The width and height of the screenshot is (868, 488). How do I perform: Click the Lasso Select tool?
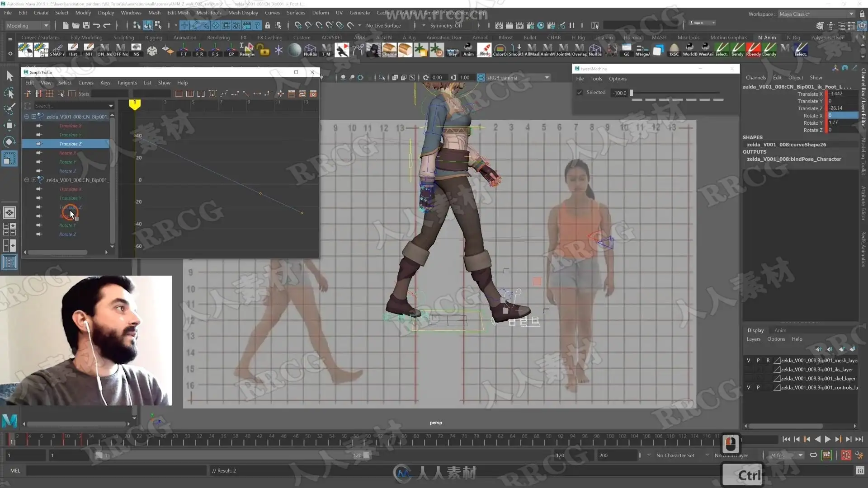coord(9,93)
